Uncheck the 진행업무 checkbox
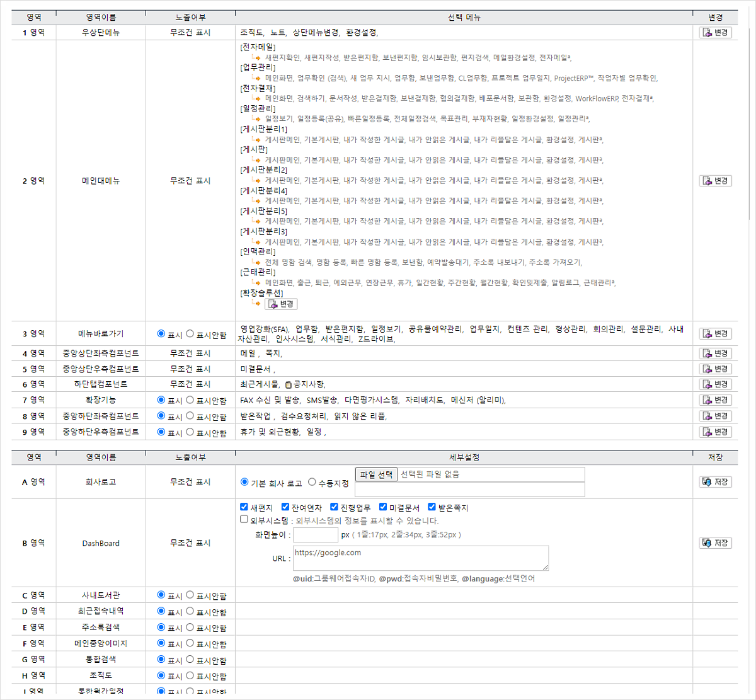 point(334,507)
